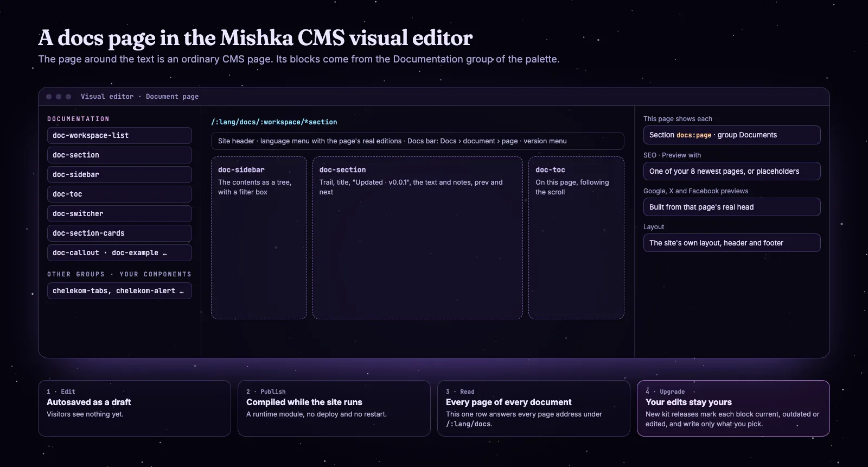Click the /:lang/docs/:workspace/*section route path

(274, 122)
